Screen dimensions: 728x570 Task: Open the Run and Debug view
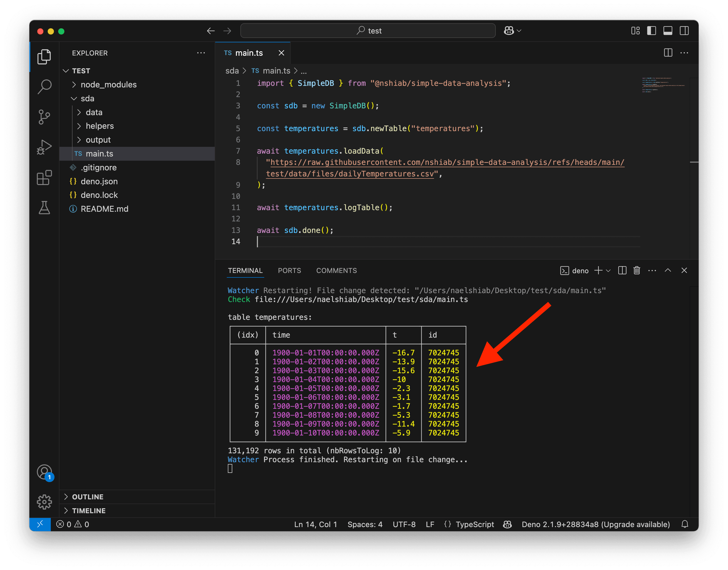tap(44, 147)
